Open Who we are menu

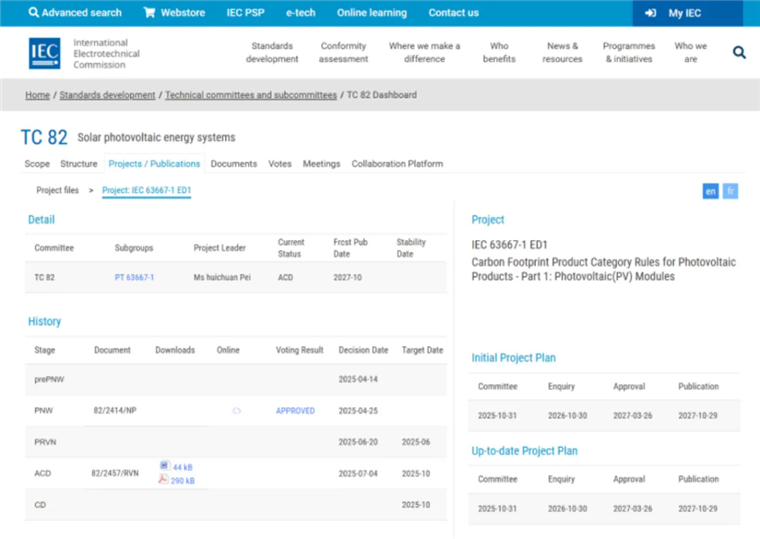coord(690,52)
